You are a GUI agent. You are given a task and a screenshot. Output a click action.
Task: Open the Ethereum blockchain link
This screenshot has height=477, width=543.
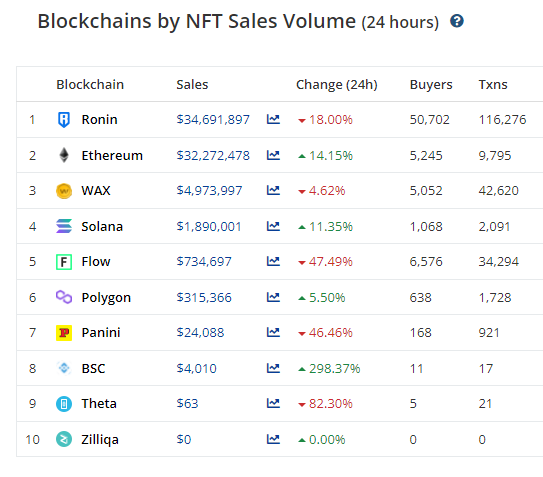[112, 155]
